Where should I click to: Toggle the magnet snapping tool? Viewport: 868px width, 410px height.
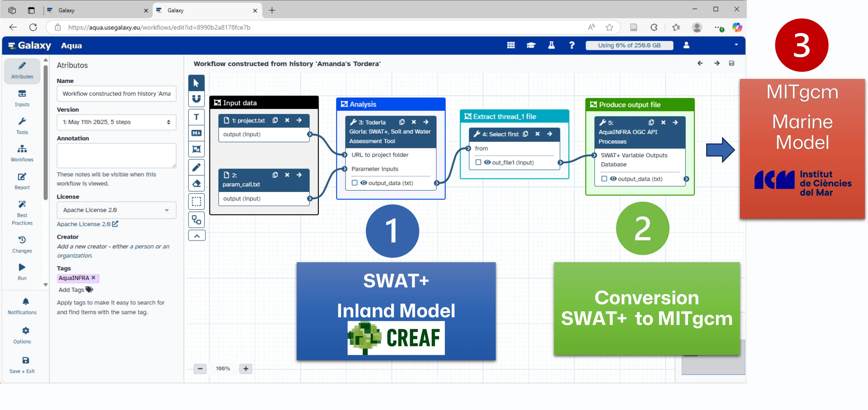[196, 98]
